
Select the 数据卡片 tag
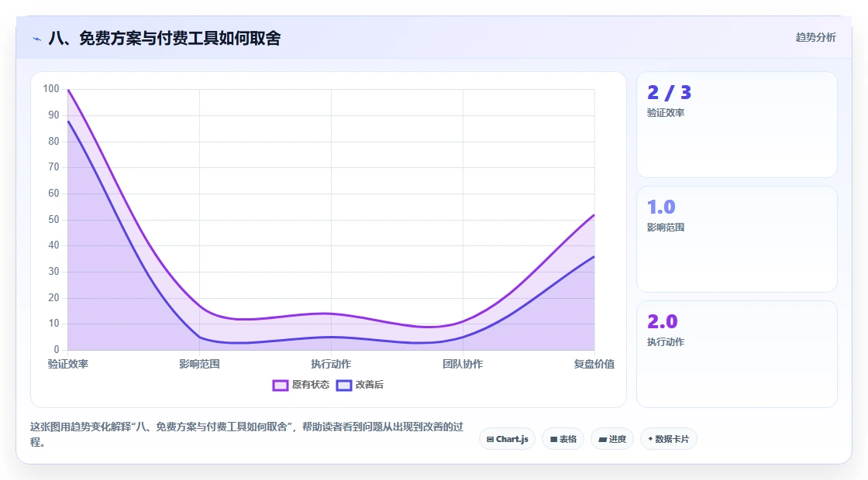[x=669, y=439]
